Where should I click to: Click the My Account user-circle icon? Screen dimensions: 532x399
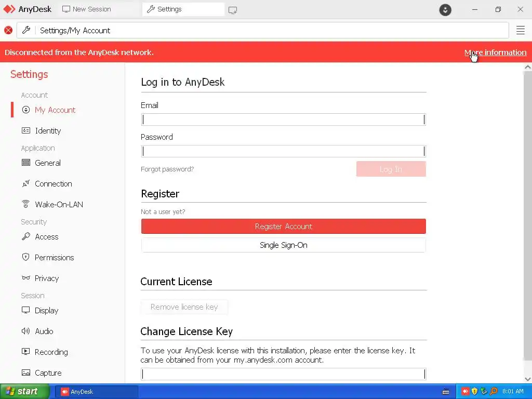pos(26,110)
